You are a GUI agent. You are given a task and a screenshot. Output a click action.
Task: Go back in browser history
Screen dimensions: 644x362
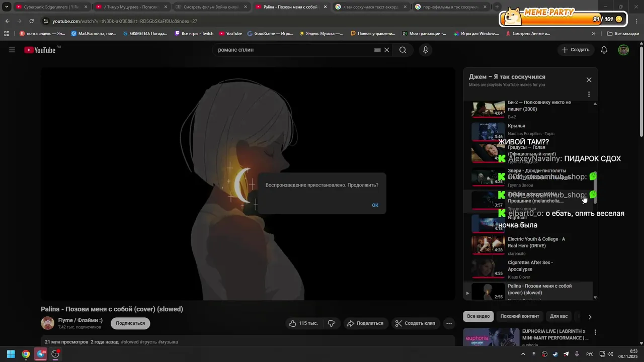pos(7,21)
